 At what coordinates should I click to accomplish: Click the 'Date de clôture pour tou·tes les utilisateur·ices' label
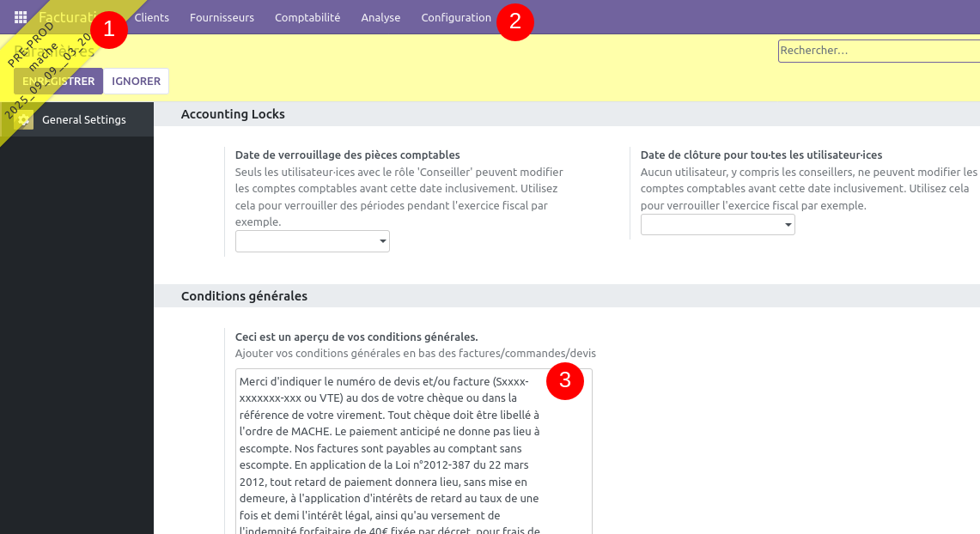click(x=761, y=155)
